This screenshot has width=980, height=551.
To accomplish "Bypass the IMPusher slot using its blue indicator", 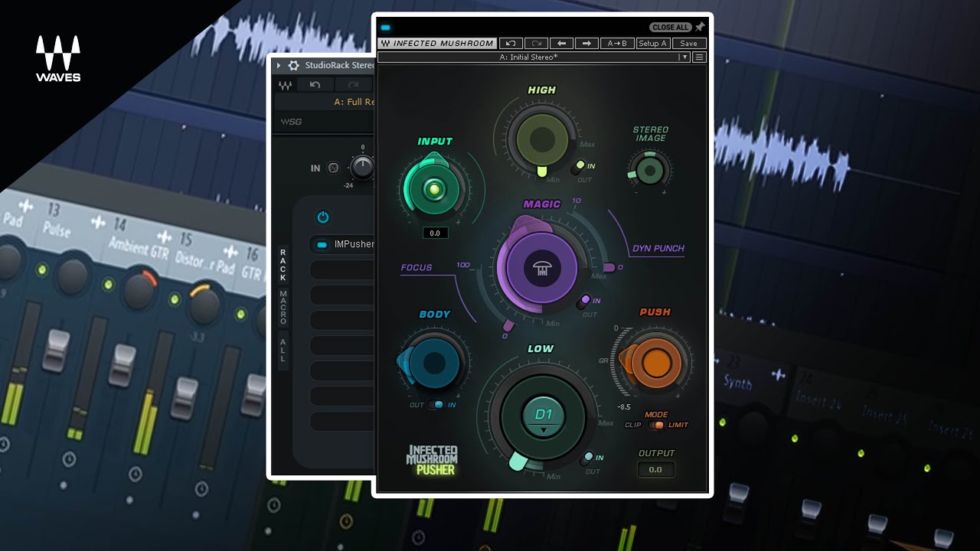I will click(x=322, y=245).
